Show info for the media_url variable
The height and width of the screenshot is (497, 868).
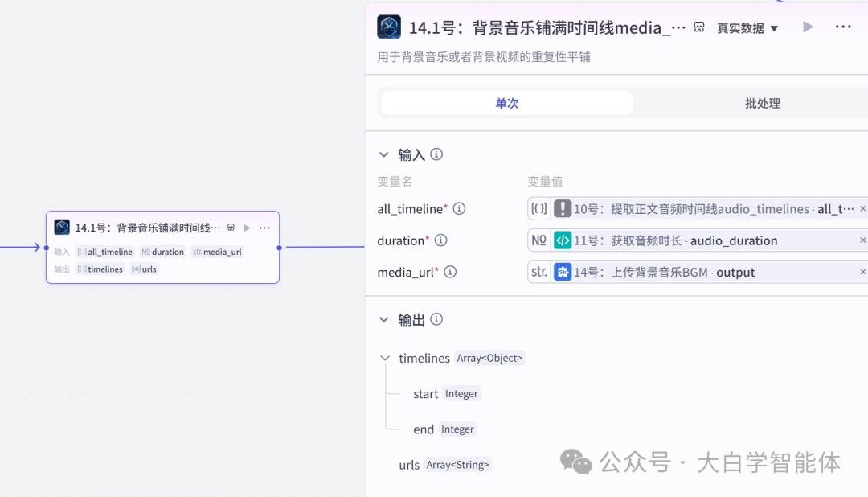point(450,272)
